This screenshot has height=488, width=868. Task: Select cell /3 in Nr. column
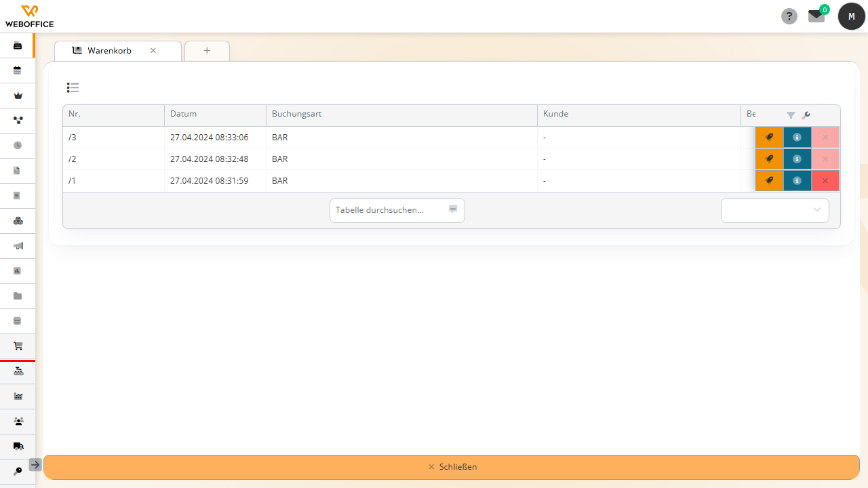point(113,137)
